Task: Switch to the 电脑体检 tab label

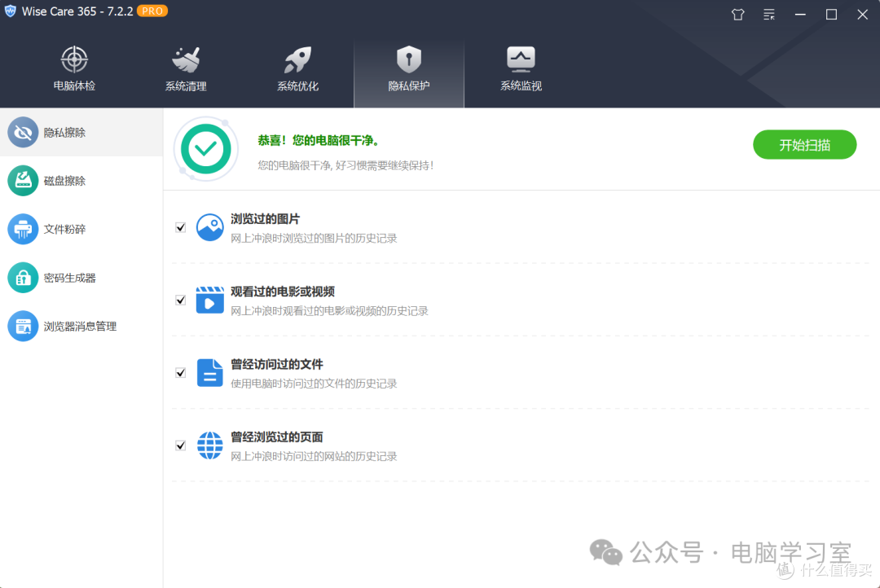Action: 74,86
